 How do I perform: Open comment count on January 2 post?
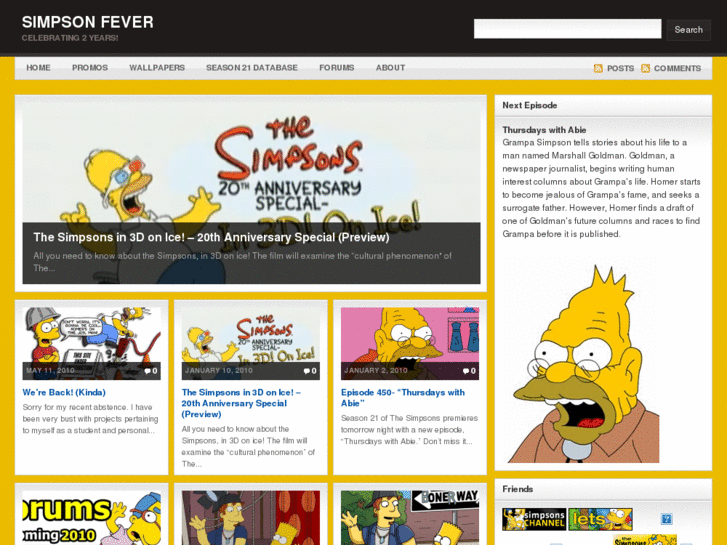click(x=469, y=371)
